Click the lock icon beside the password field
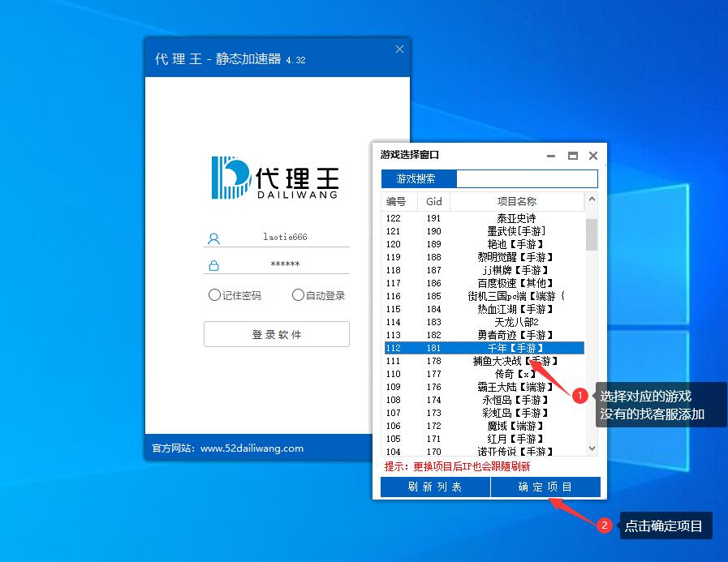The width and height of the screenshot is (728, 562). 213,265
